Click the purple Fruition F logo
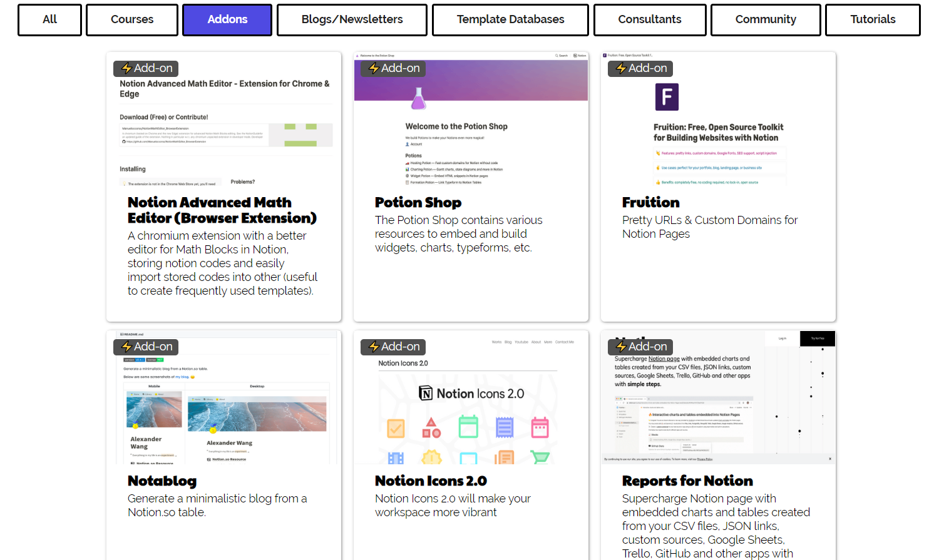 tap(667, 97)
